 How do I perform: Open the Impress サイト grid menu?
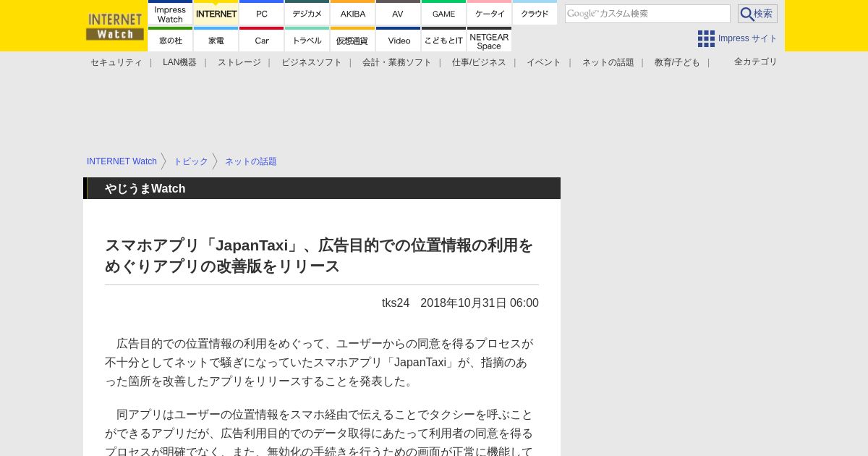point(737,38)
